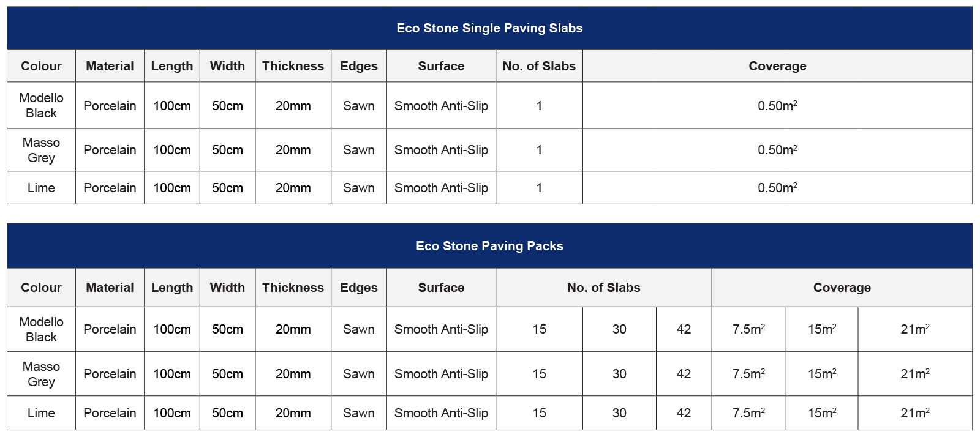Click the 42 slabs cell for Masso Grey
The height and width of the screenshot is (440, 980).
click(684, 374)
